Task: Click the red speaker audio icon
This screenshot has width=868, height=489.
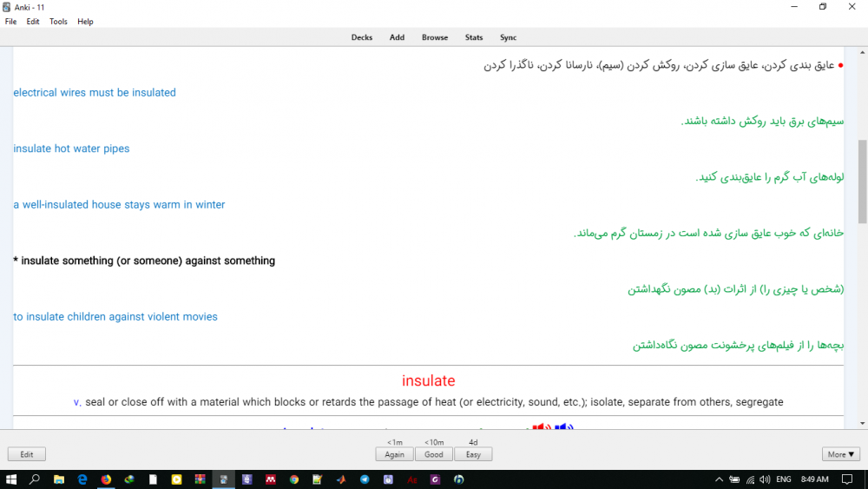Action: click(x=542, y=426)
